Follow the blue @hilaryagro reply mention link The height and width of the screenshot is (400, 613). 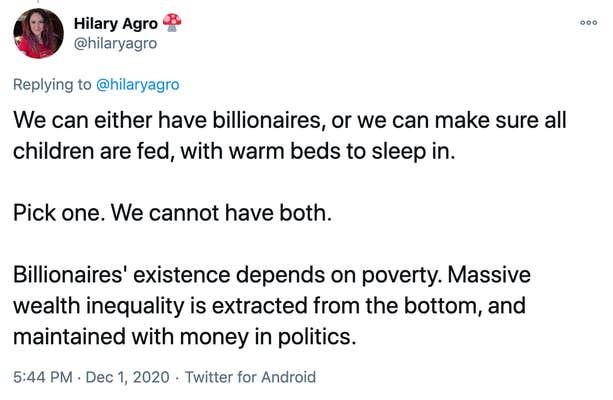pos(138,84)
